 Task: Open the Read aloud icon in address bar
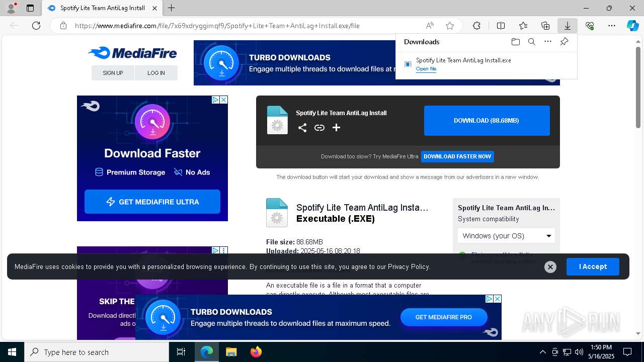pyautogui.click(x=430, y=26)
